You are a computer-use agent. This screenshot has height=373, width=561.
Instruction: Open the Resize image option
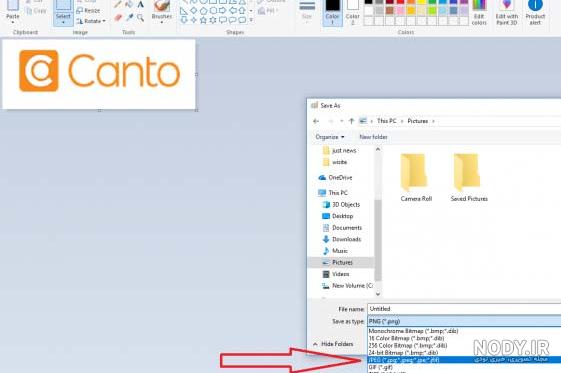pyautogui.click(x=88, y=11)
